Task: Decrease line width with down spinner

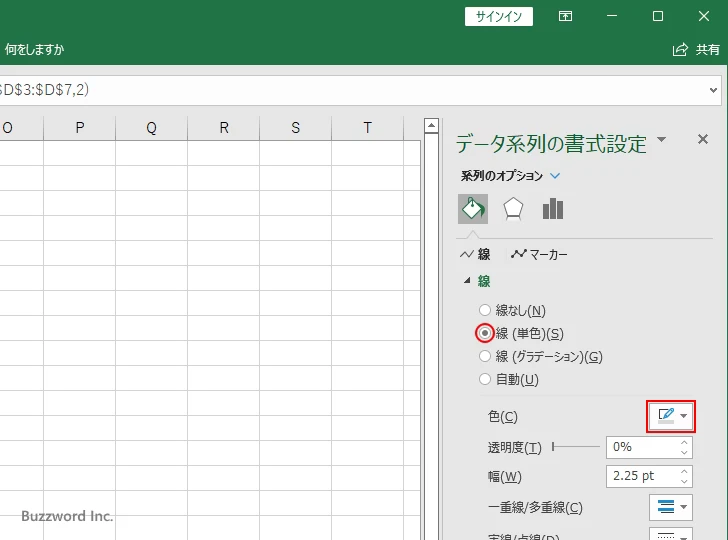Action: pos(684,482)
